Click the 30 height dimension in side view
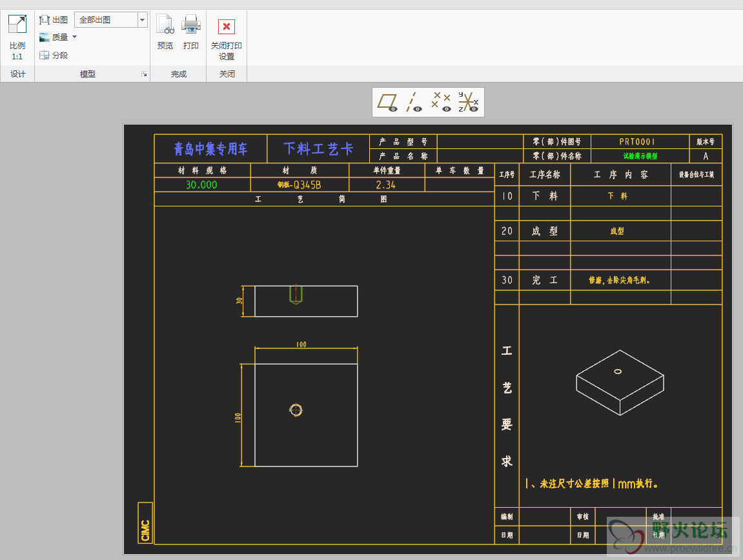 (x=239, y=301)
